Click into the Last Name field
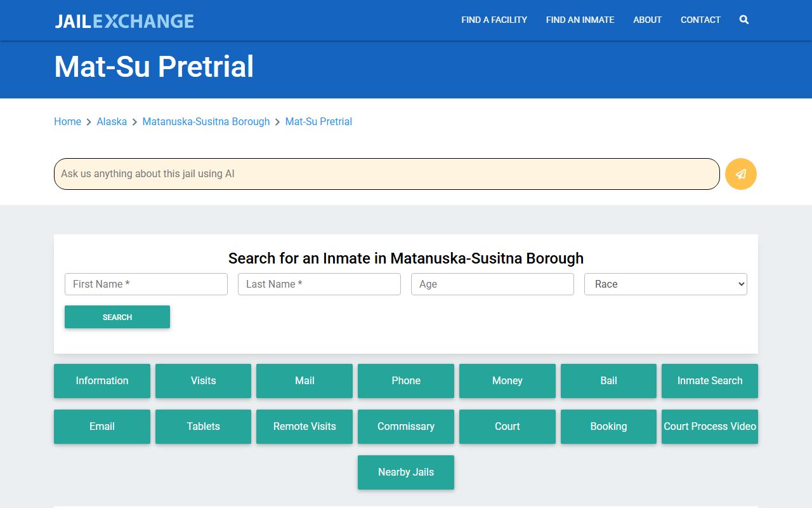812x508 pixels. click(319, 284)
